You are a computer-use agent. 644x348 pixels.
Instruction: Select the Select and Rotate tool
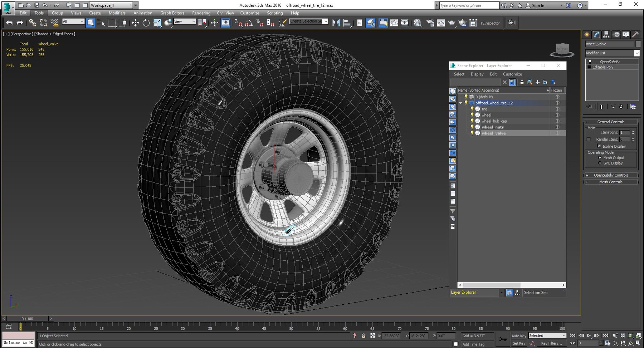pos(146,23)
